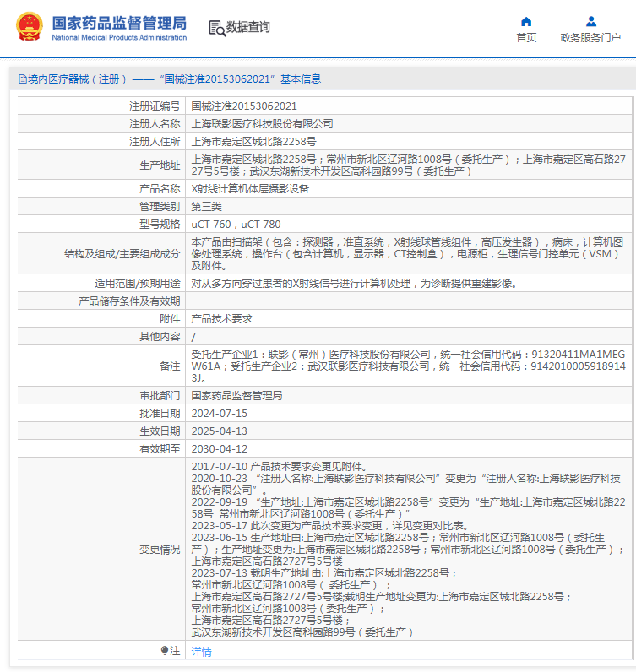Click the 型号规格 row label
The width and height of the screenshot is (636, 672).
[x=160, y=225]
